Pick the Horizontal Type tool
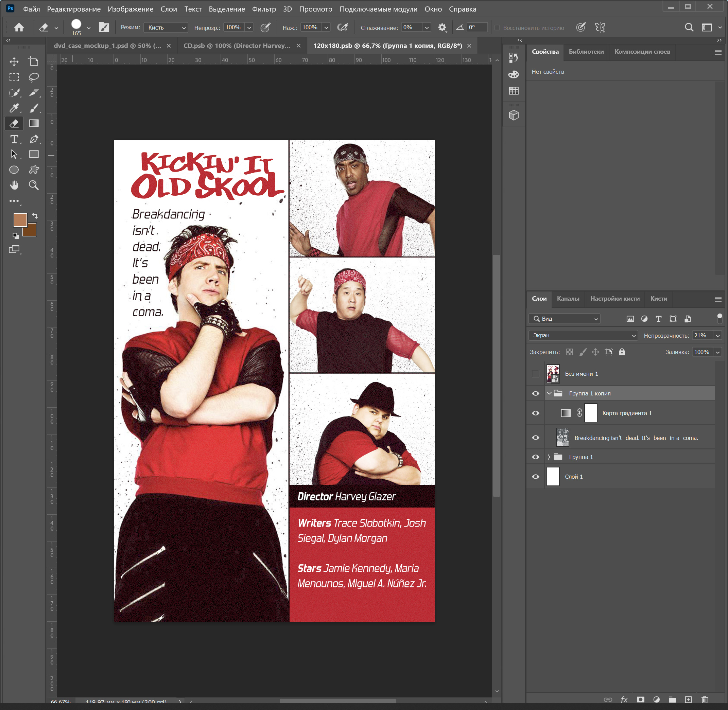This screenshot has width=728, height=710. point(14,139)
